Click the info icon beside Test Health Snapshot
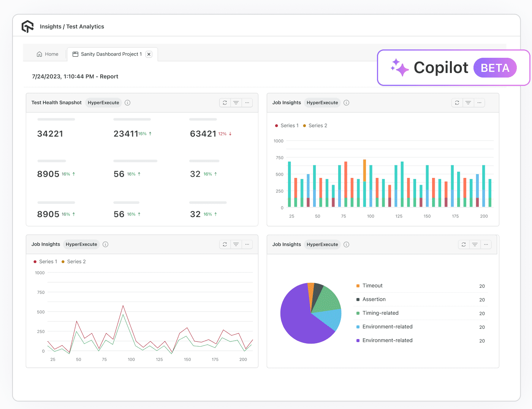The width and height of the screenshot is (532, 409). [127, 103]
